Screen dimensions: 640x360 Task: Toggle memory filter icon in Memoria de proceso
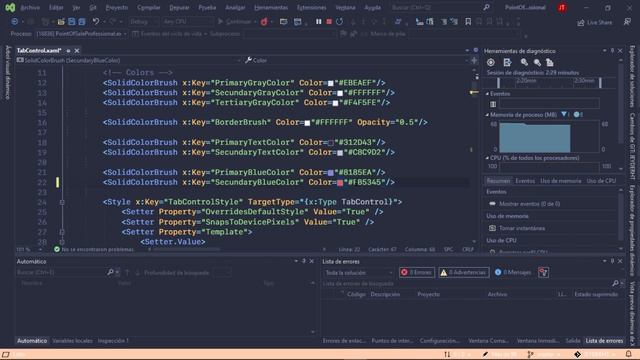(x=564, y=115)
